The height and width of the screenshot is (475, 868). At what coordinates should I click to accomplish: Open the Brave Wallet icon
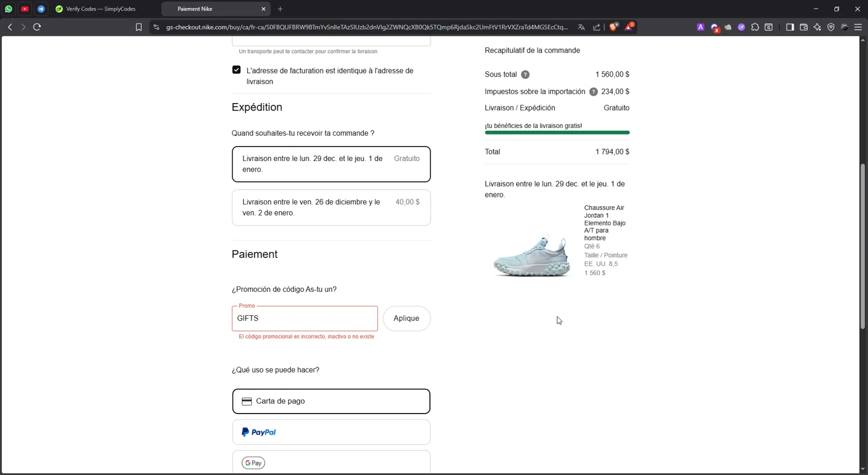tap(804, 27)
